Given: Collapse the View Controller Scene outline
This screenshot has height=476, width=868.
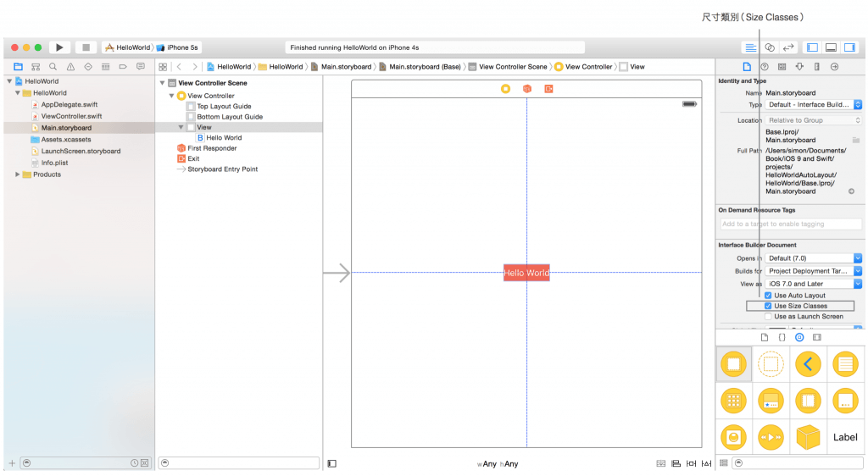Looking at the screenshot, I should pos(162,83).
